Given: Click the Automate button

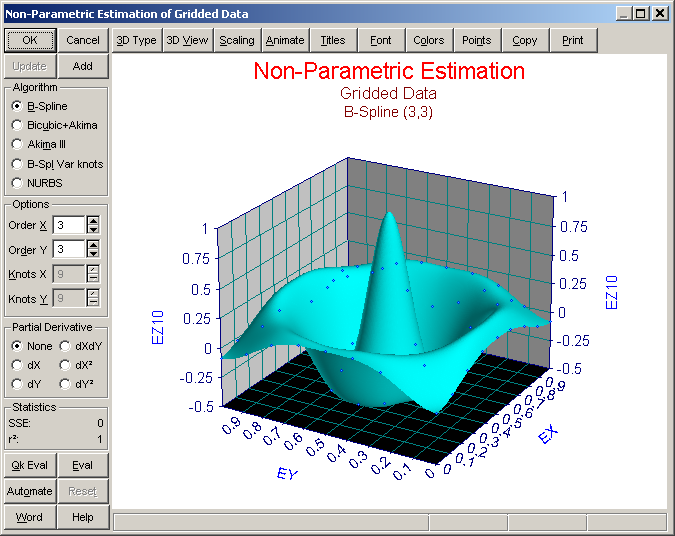Looking at the screenshot, I should (30, 491).
